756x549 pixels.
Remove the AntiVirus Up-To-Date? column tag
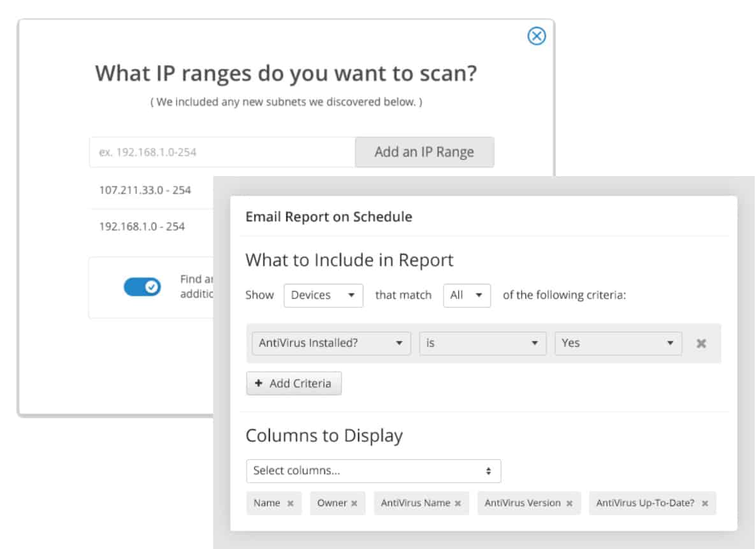click(x=705, y=503)
